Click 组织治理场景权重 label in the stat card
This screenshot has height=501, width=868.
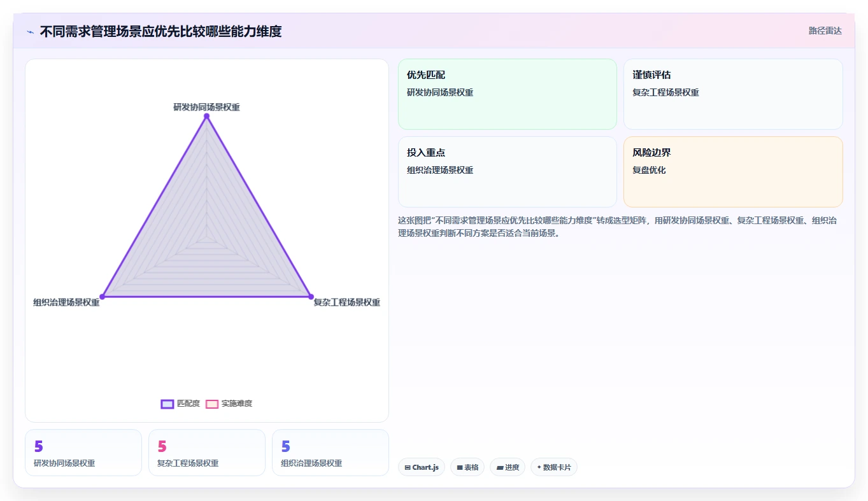(x=311, y=463)
